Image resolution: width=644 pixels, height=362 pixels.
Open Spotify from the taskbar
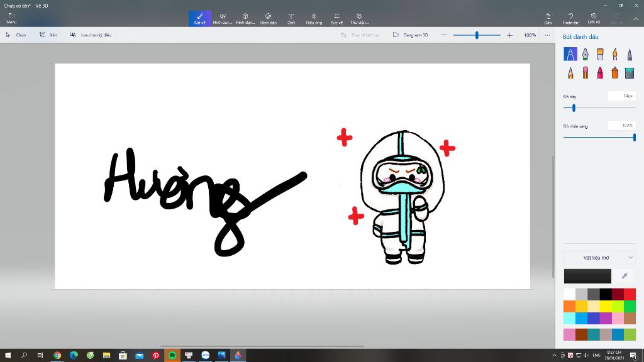[x=172, y=356]
